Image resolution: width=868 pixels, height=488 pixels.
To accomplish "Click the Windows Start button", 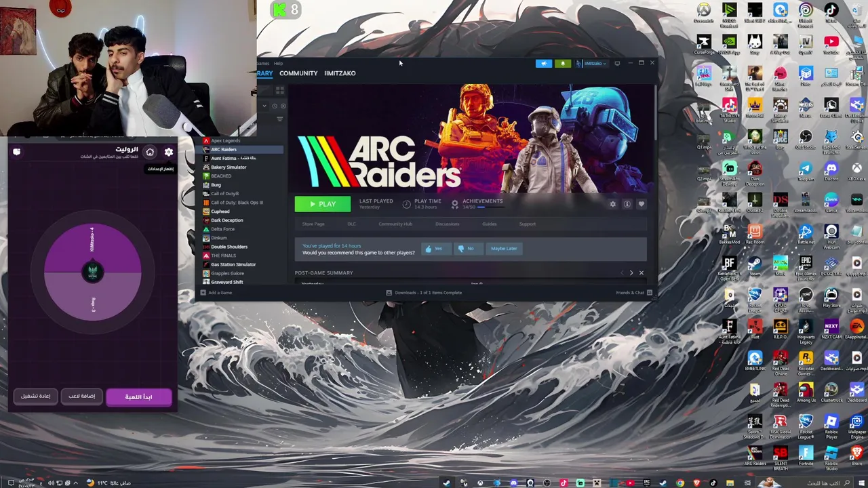I will (x=860, y=483).
